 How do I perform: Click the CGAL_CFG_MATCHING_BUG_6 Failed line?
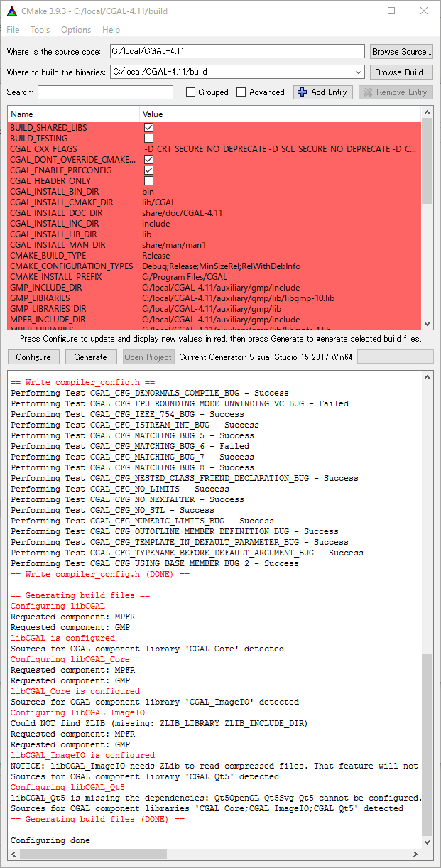(x=130, y=446)
